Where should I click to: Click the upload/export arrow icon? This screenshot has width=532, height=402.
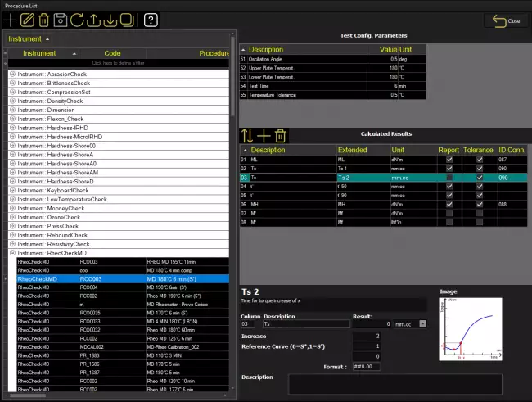pyautogui.click(x=94, y=20)
